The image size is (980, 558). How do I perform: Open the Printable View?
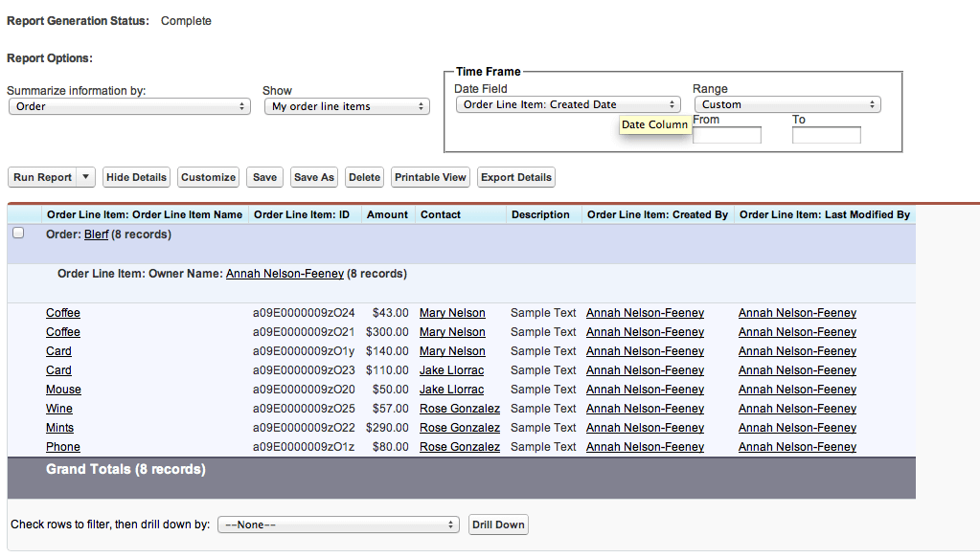click(x=430, y=177)
